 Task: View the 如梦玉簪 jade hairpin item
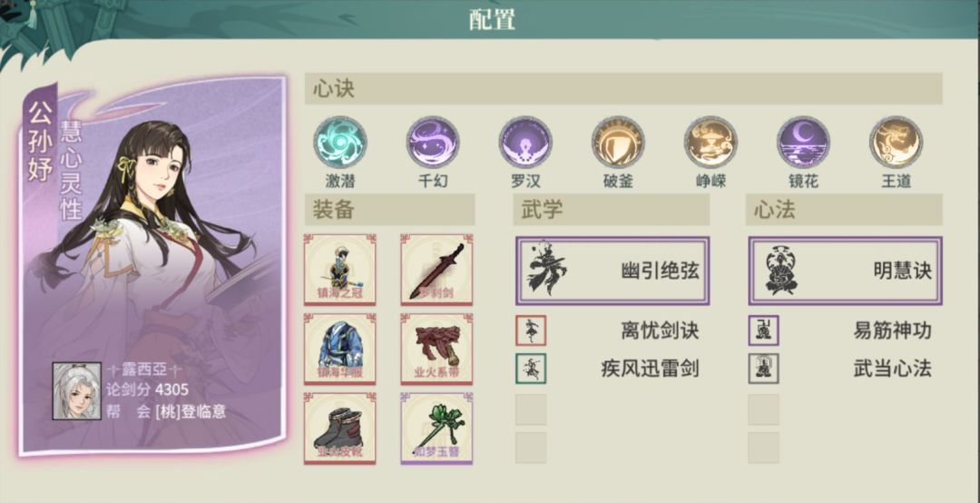436,429
